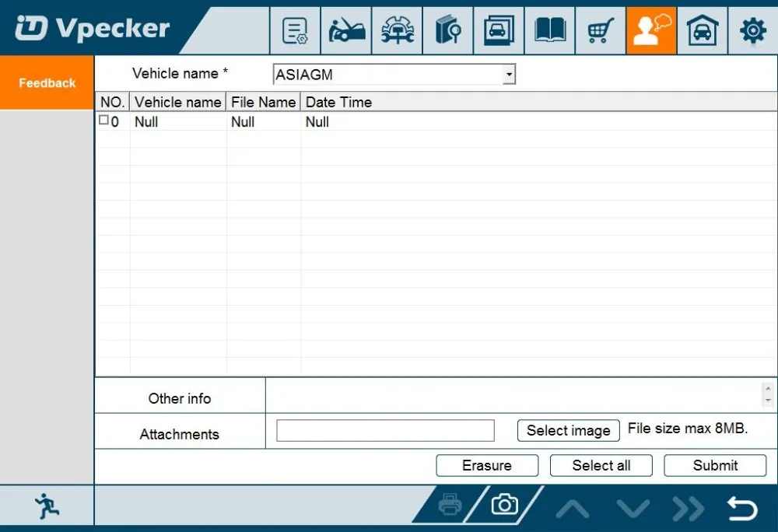Click the double-arrow forward icon
778x532 pixels.
[689, 508]
